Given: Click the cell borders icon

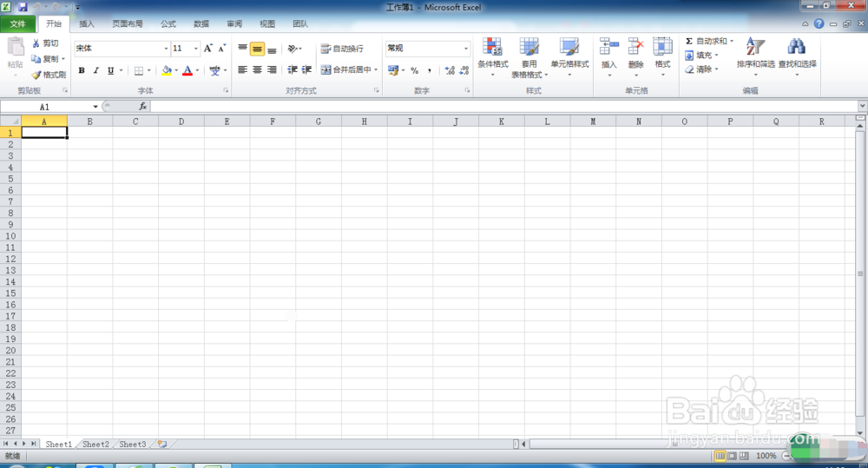Looking at the screenshot, I should coord(139,70).
